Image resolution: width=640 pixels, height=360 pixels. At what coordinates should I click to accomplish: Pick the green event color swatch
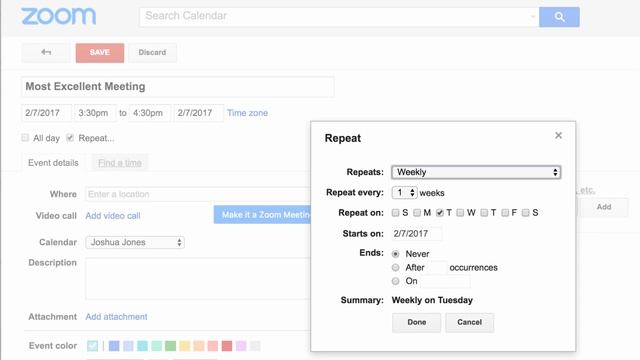click(x=171, y=346)
